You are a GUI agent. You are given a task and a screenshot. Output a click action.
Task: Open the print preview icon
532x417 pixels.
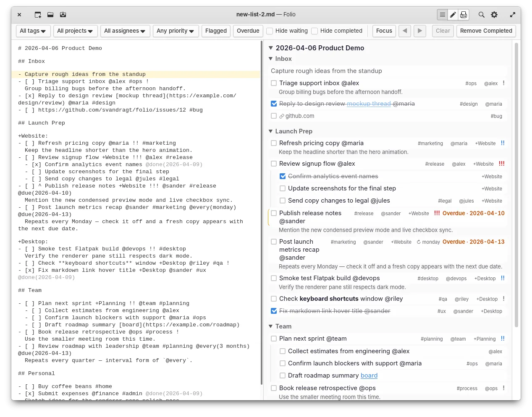point(464,15)
